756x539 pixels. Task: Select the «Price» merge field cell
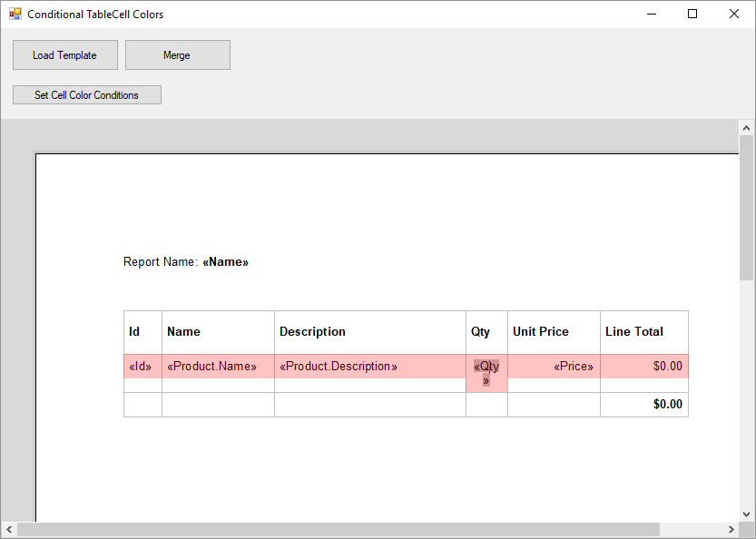click(573, 367)
